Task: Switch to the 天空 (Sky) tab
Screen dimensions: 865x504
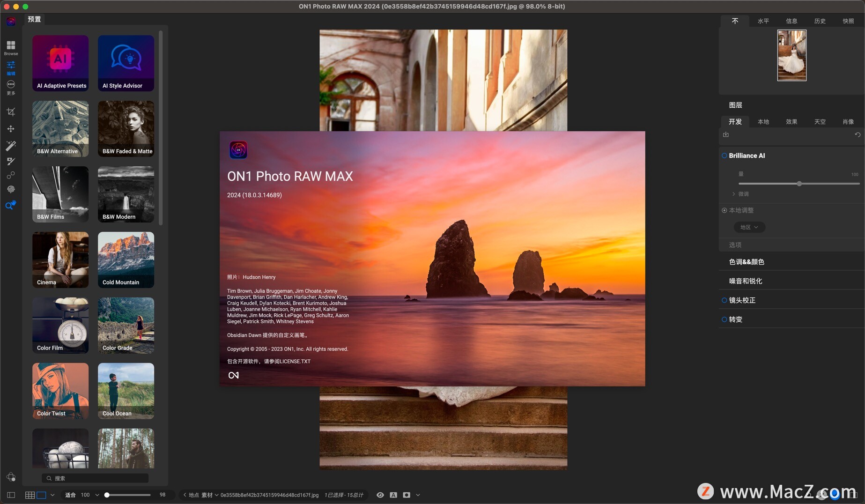Action: (x=820, y=121)
